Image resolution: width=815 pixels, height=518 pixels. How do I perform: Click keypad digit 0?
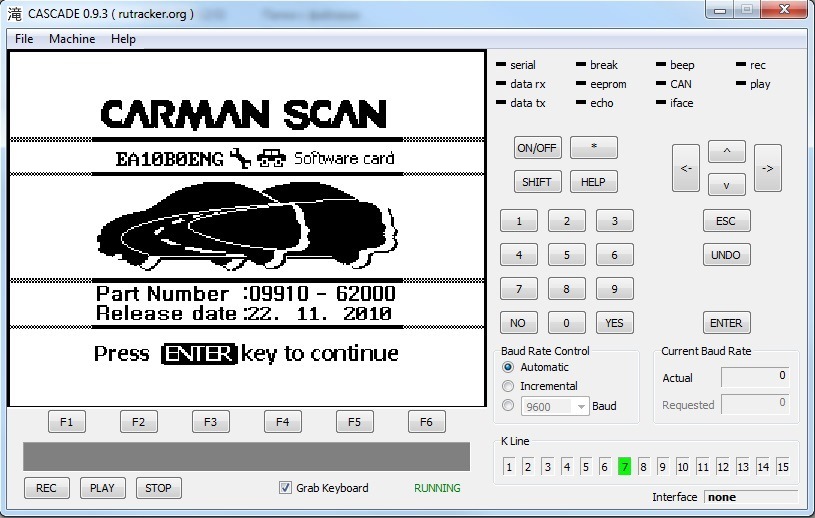(x=567, y=323)
